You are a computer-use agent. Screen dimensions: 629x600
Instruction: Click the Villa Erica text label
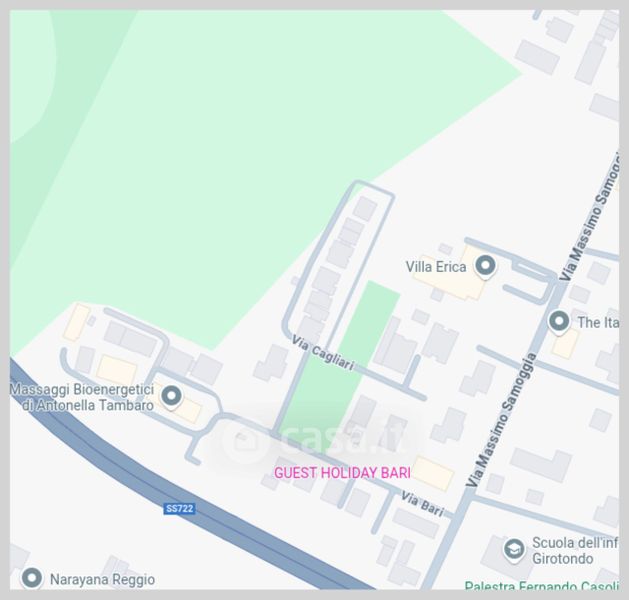click(x=436, y=267)
